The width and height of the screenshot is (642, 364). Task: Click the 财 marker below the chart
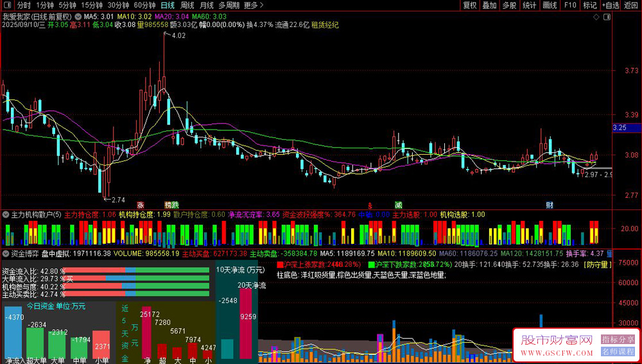click(549, 205)
